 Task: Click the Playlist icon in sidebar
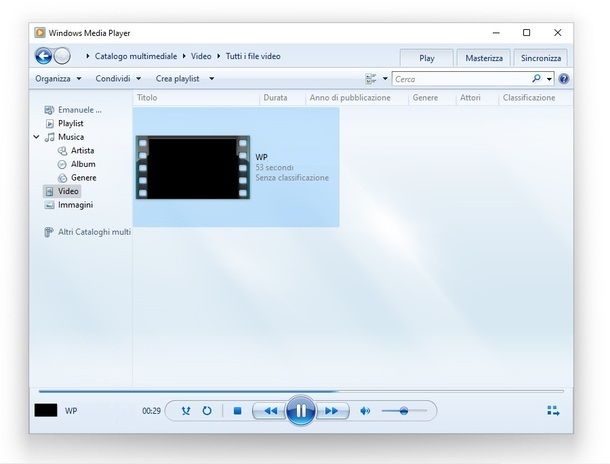tap(49, 124)
